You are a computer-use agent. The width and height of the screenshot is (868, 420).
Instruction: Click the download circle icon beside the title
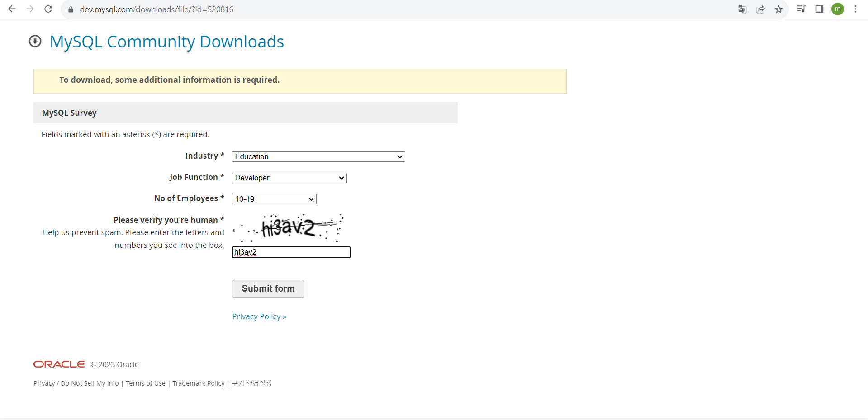(x=35, y=42)
